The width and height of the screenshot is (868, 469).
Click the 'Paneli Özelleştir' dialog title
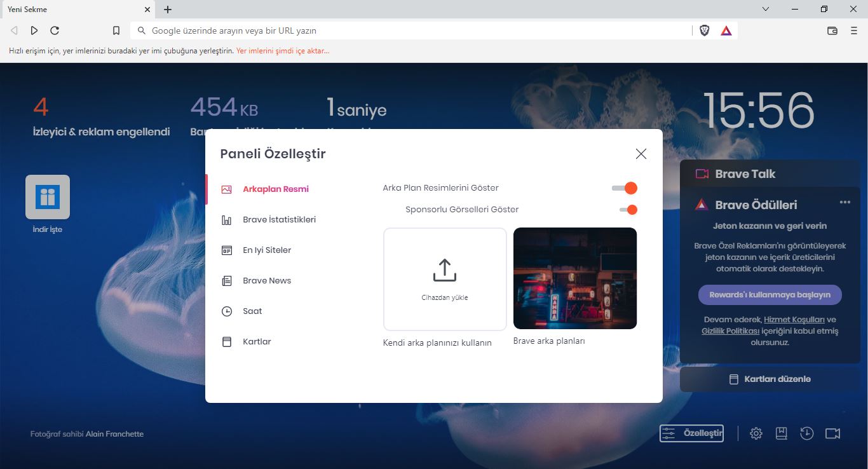click(x=273, y=154)
